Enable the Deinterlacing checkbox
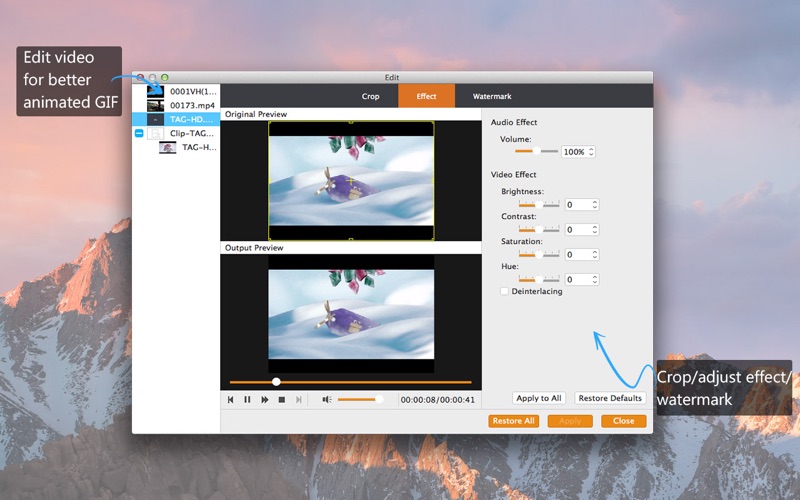 [504, 291]
